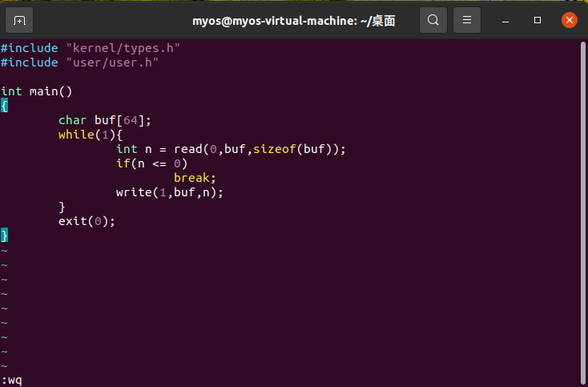This screenshot has width=588, height=387.
Task: Click the "user/user.h" include string
Action: point(112,62)
